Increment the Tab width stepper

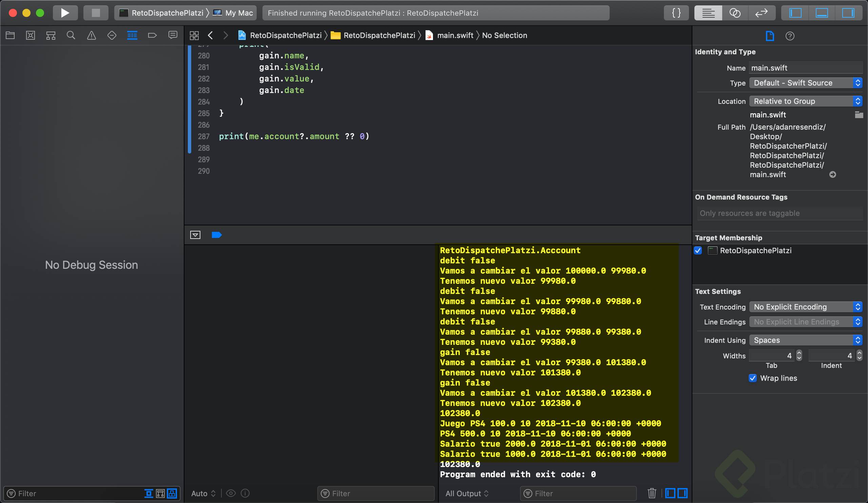point(799,353)
